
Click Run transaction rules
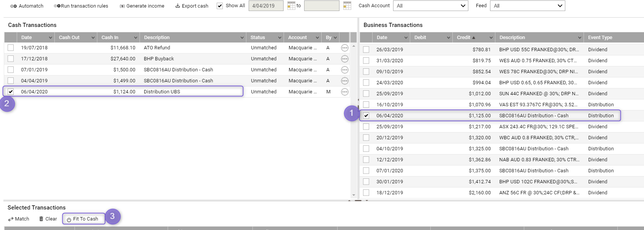81,6
